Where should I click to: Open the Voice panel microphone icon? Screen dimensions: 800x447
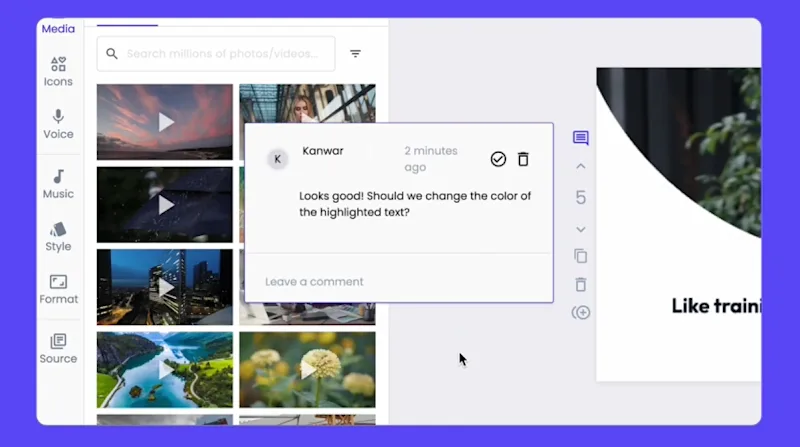tap(58, 117)
